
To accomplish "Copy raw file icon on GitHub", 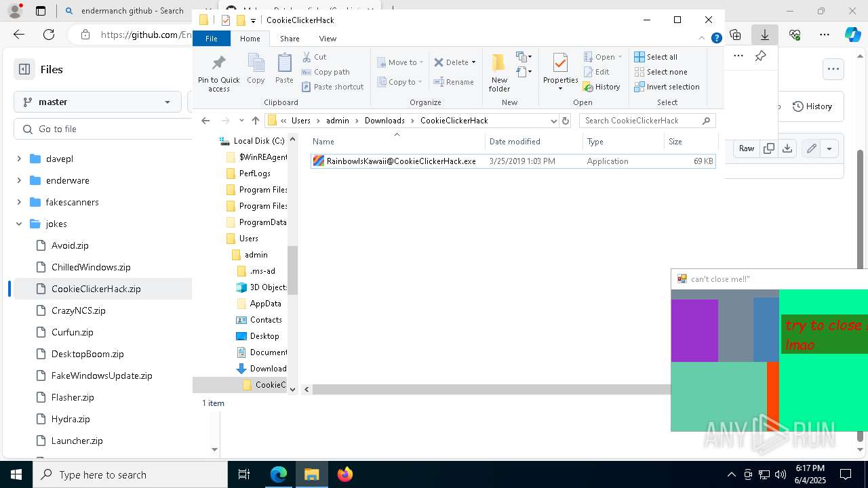I will click(769, 148).
